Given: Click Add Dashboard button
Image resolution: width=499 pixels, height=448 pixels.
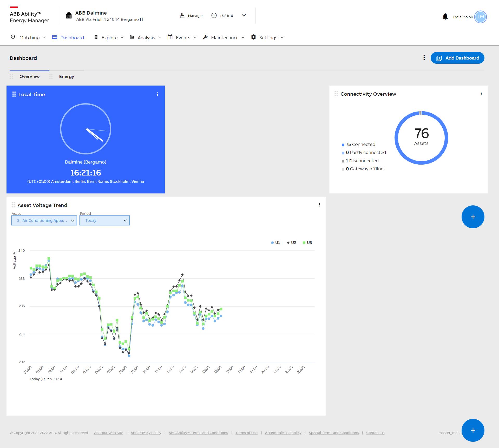Looking at the screenshot, I should point(457,58).
